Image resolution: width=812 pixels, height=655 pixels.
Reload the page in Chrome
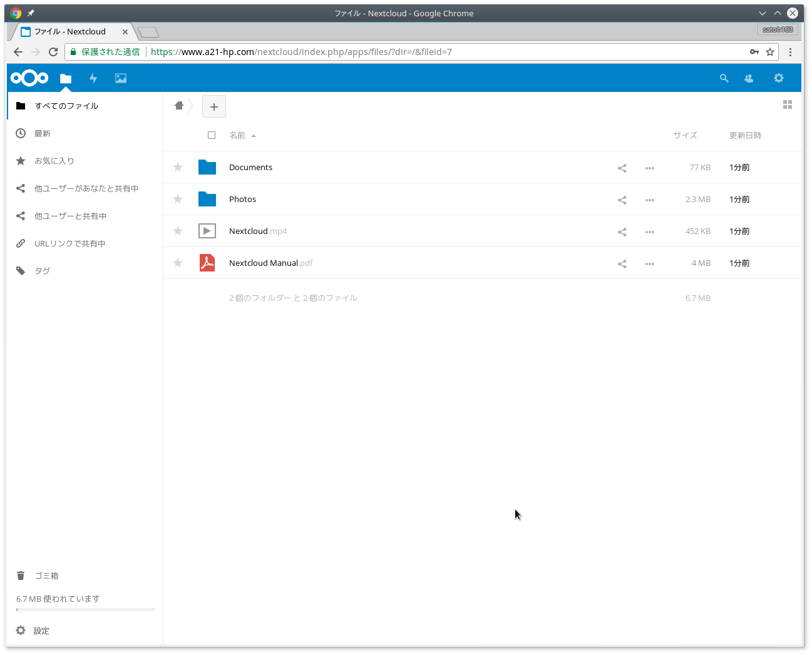(x=53, y=52)
